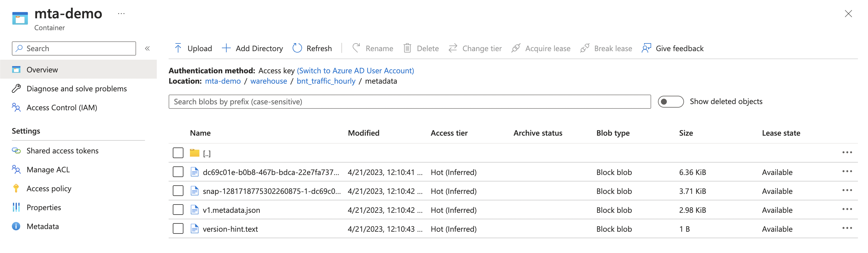Check the version-hint.text checkbox
The width and height of the screenshot is (868, 253).
point(178,229)
